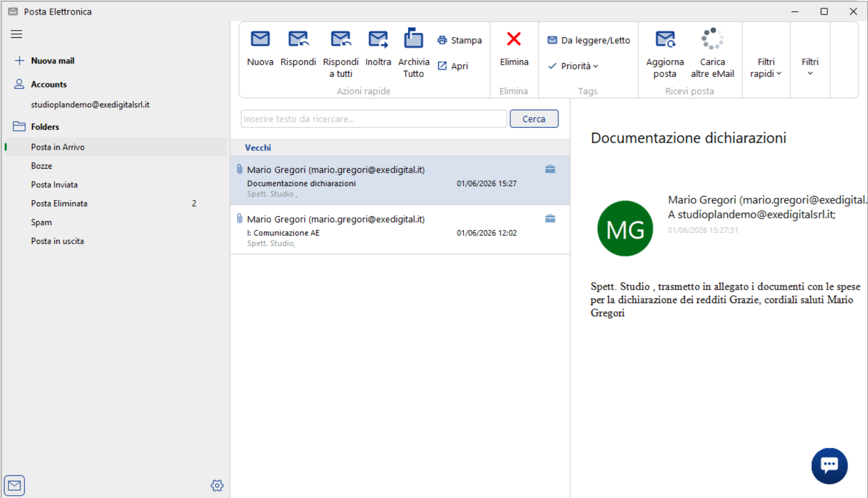The width and height of the screenshot is (868, 498).
Task: Click briefcase icon on Comunicazione AE email
Action: [x=550, y=218]
